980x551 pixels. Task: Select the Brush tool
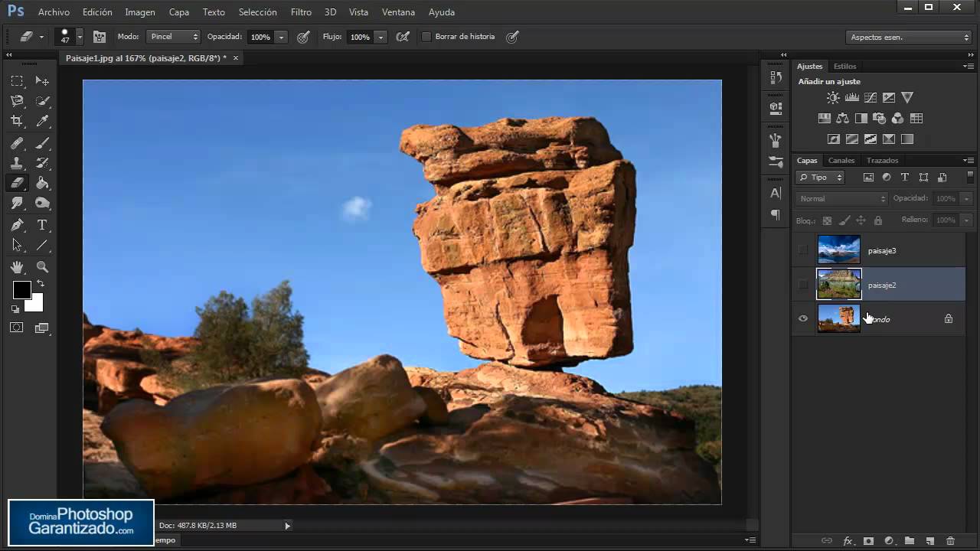[x=42, y=143]
